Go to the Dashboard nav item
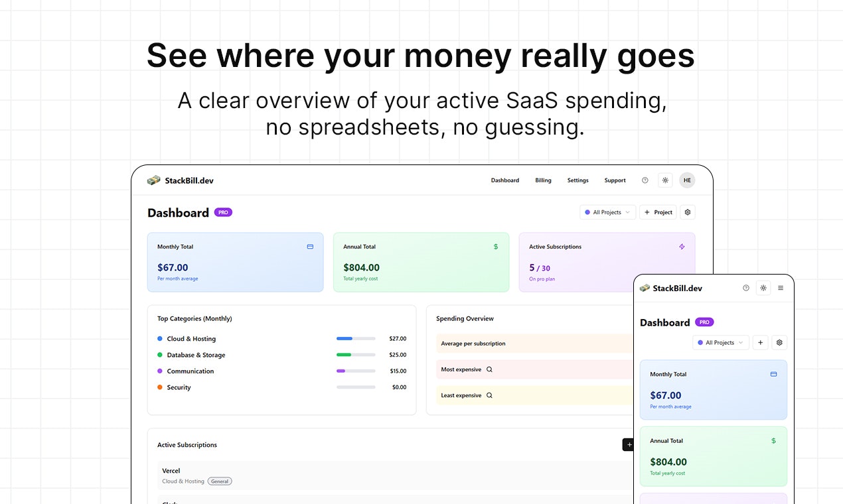The width and height of the screenshot is (843, 504). tap(505, 180)
